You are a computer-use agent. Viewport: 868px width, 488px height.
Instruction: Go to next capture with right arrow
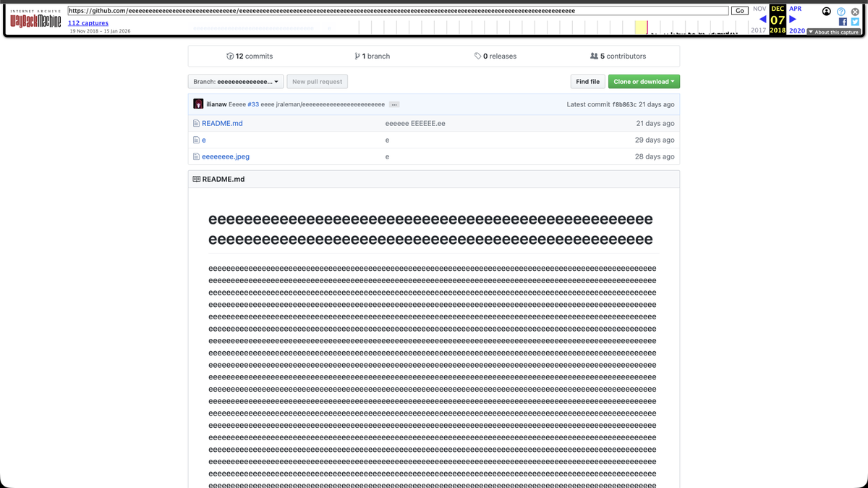click(793, 20)
